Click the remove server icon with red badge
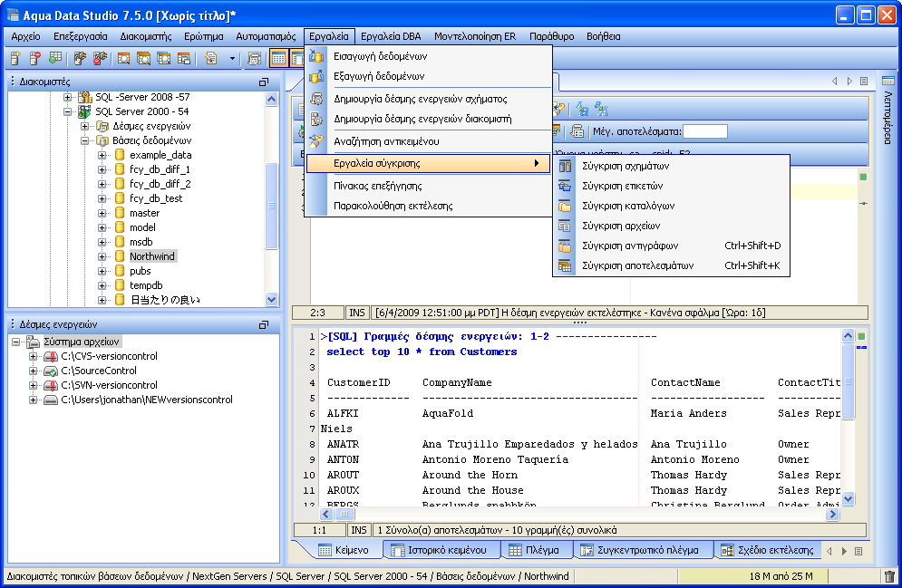This screenshot has height=588, width=902. click(x=35, y=58)
